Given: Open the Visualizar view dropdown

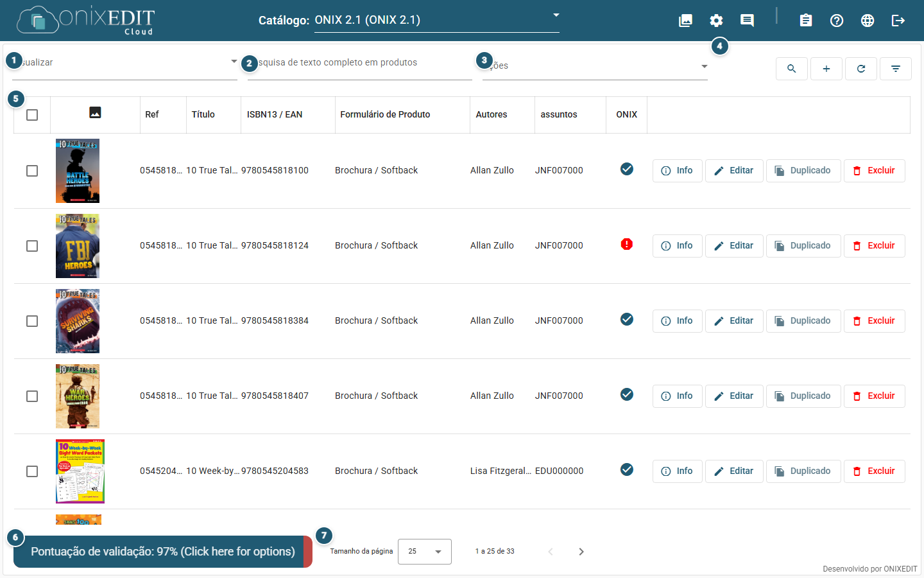Looking at the screenshot, I should pos(124,63).
